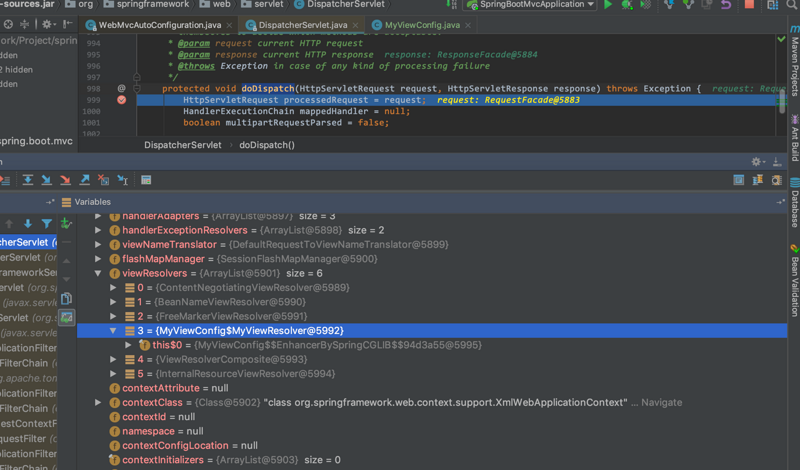Click settings gear in Project panel header
Image resolution: width=800 pixels, height=470 pixels.
pos(47,24)
